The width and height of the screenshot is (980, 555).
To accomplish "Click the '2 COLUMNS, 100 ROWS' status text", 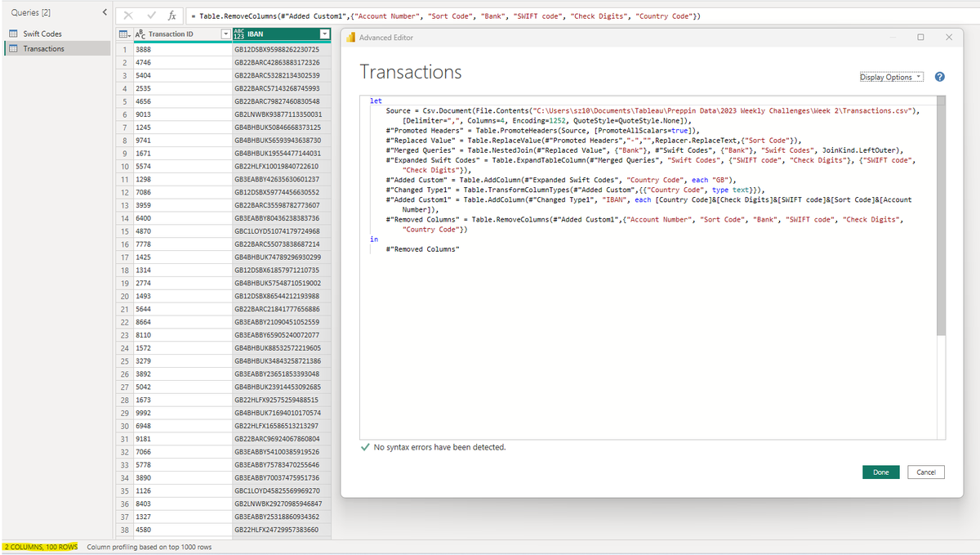I will click(41, 547).
